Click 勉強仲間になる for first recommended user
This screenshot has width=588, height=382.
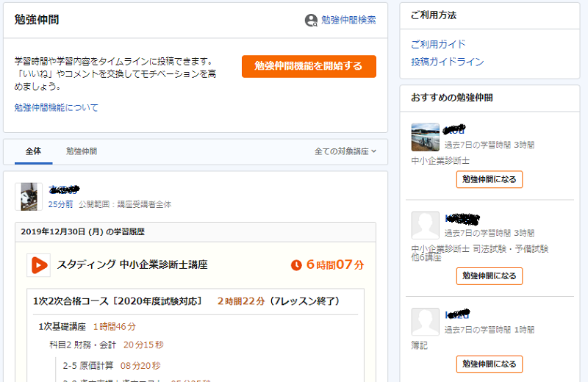click(489, 179)
